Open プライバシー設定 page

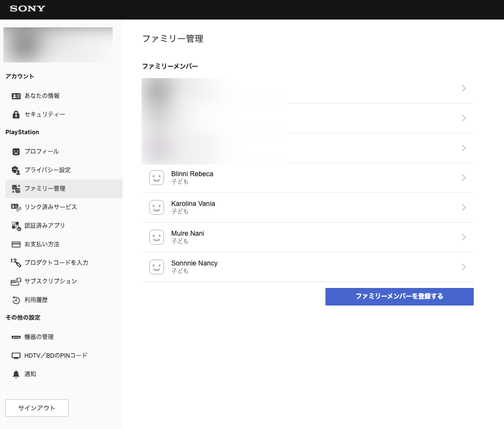[x=63, y=170]
